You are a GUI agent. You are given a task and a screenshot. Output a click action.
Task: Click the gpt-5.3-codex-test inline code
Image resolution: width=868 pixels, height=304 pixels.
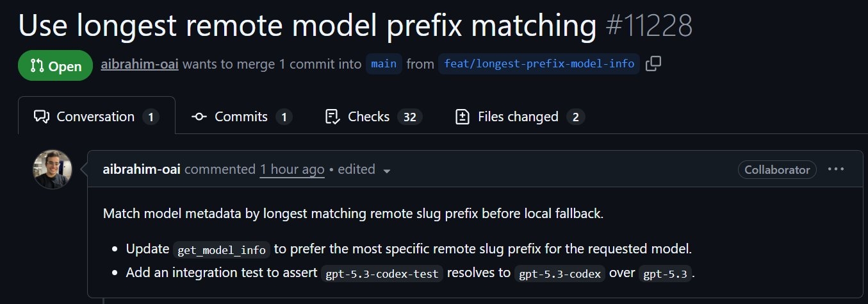point(382,273)
